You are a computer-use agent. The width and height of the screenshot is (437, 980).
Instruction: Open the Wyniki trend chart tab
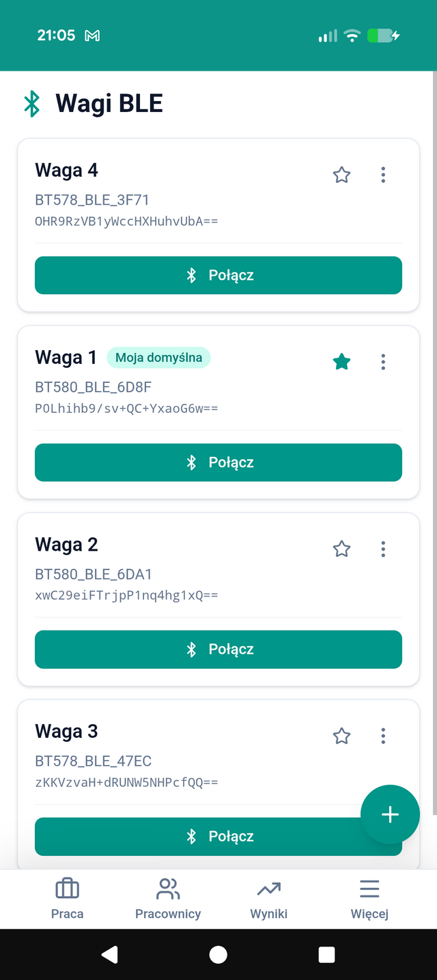(269, 899)
